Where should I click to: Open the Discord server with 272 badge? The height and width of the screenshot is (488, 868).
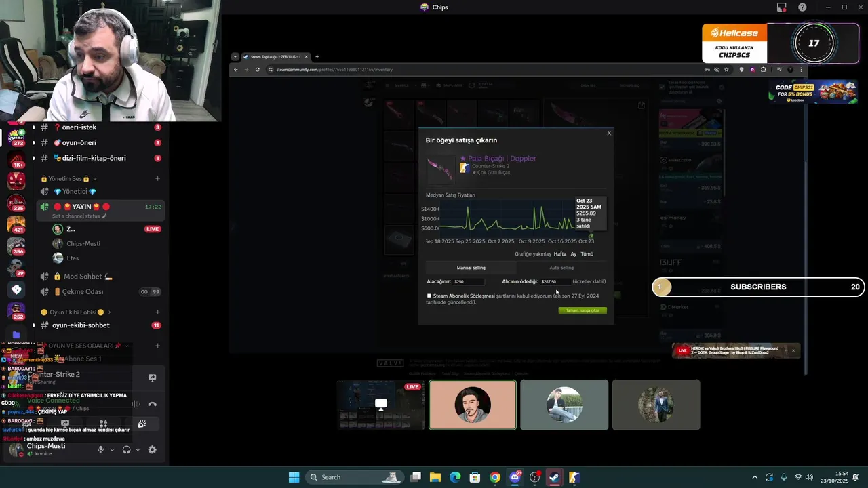(x=16, y=137)
